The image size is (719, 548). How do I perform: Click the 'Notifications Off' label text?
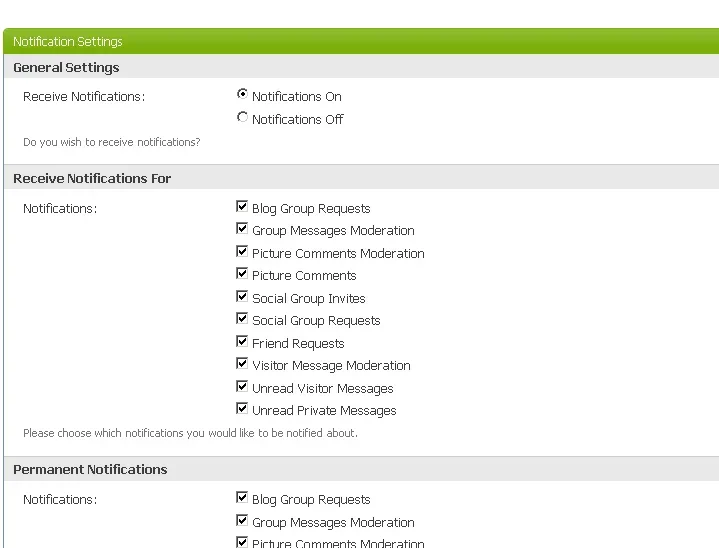[x=298, y=120]
